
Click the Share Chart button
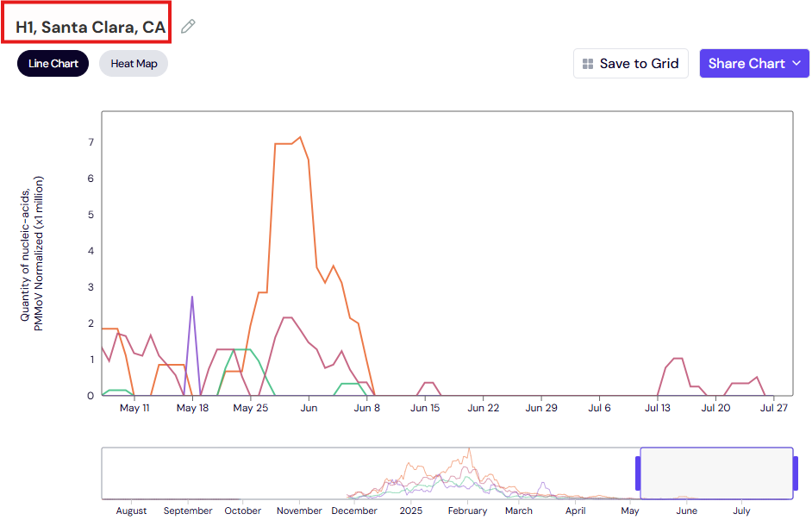coord(754,64)
